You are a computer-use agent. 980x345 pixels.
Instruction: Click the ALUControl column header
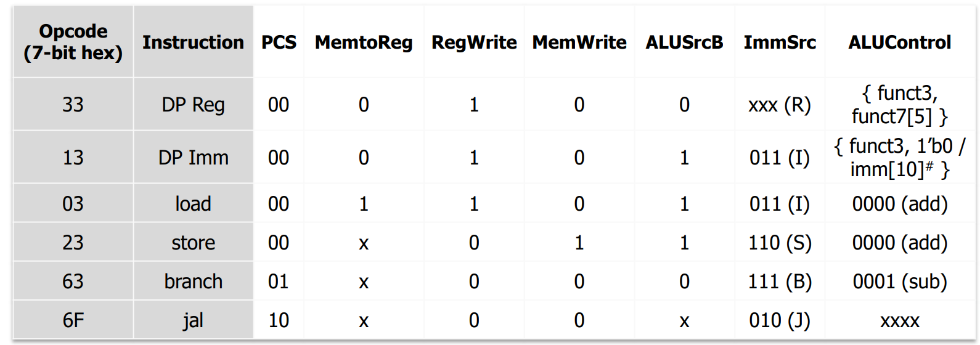click(900, 42)
